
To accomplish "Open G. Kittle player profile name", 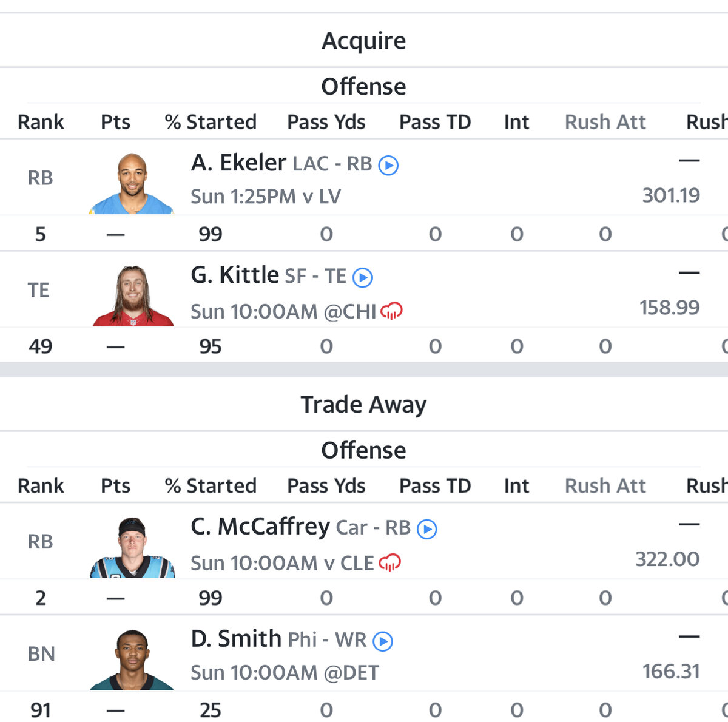I will point(235,275).
